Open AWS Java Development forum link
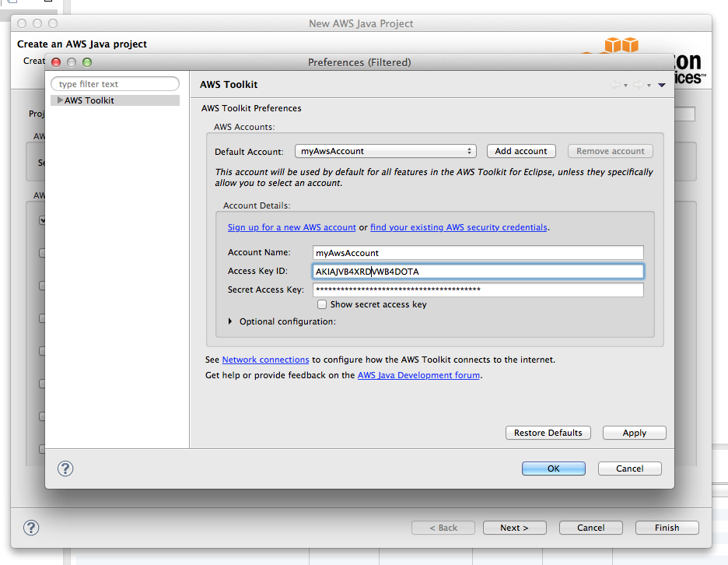728x565 pixels. point(418,375)
